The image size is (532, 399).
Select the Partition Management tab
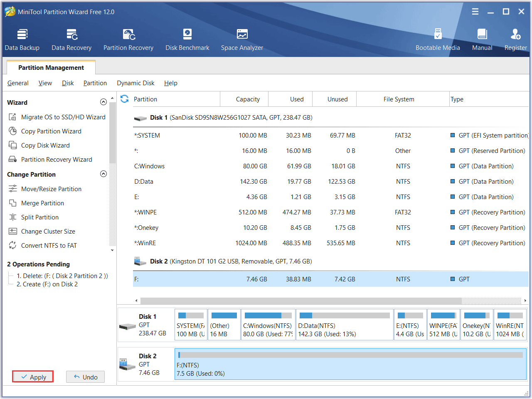[51, 68]
